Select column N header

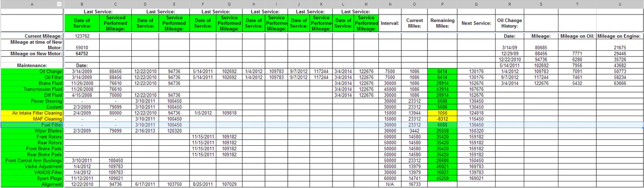point(390,4)
